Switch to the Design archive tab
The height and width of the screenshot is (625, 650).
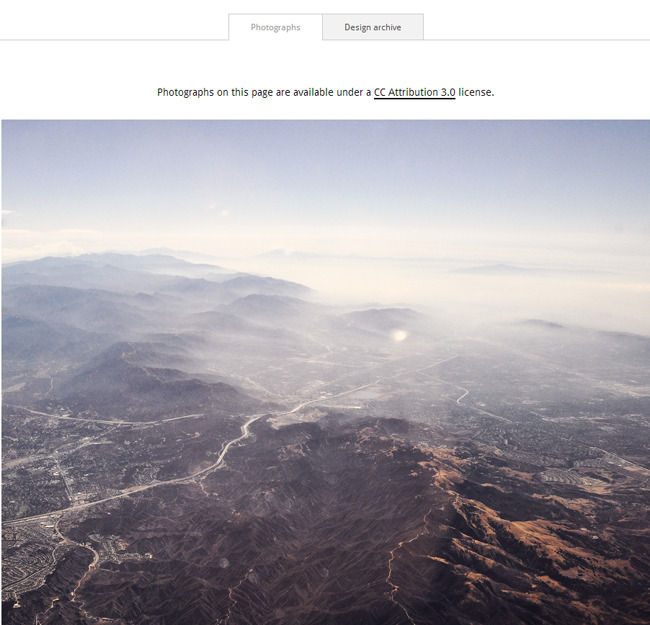(x=373, y=27)
